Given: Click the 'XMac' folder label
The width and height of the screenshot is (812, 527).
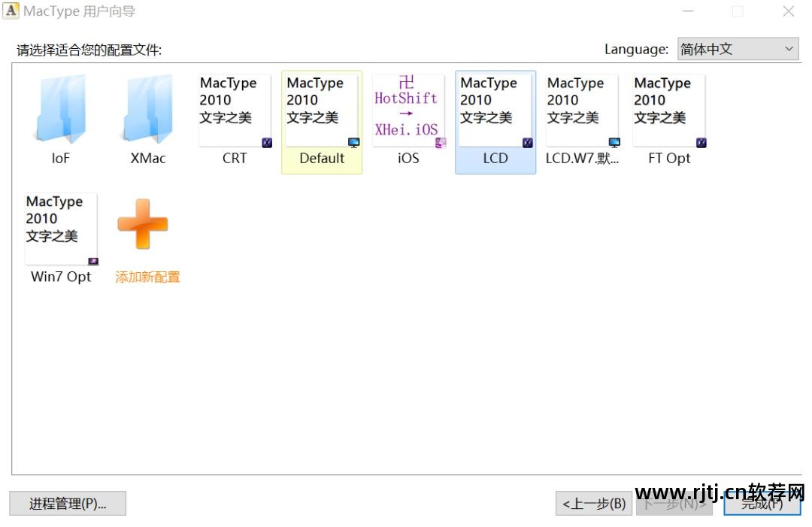Looking at the screenshot, I should point(148,159).
